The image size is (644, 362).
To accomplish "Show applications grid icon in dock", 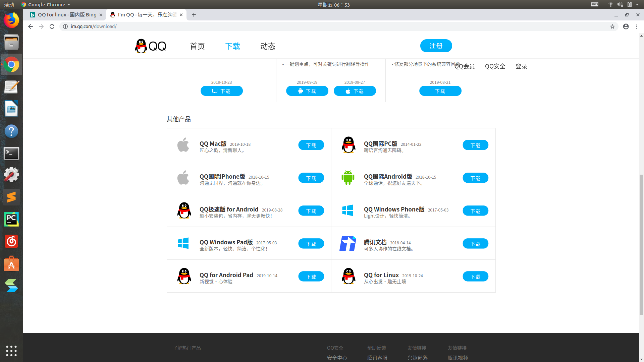I will click(x=11, y=351).
